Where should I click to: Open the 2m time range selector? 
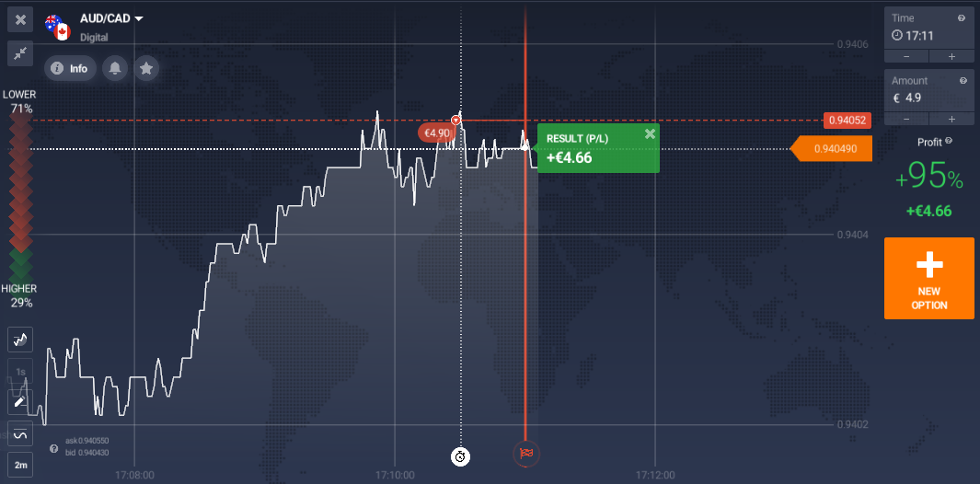pos(20,466)
